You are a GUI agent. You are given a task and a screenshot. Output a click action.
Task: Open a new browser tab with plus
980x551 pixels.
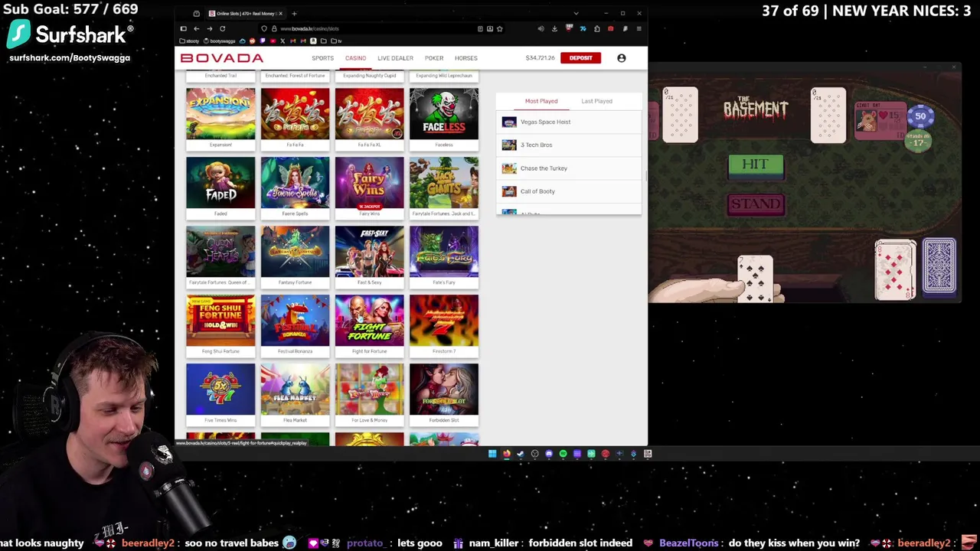pos(294,13)
